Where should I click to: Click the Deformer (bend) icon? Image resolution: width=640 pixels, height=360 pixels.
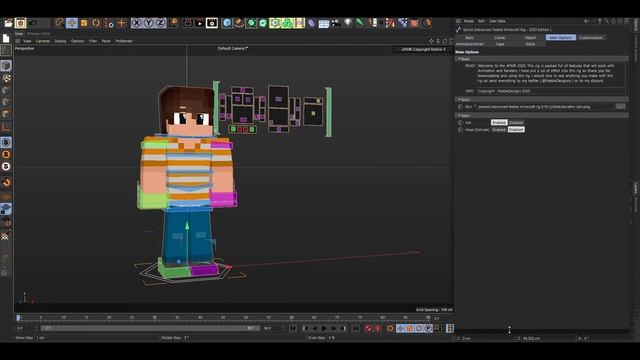tap(312, 23)
